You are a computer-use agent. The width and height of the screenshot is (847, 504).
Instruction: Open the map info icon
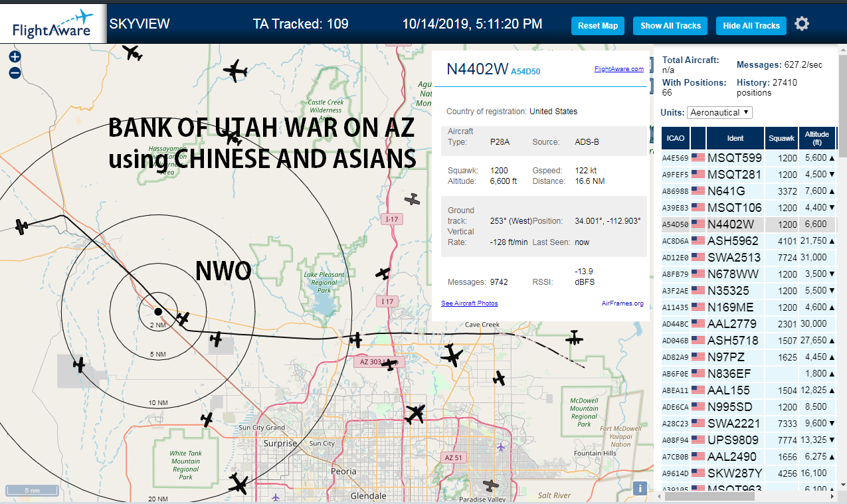click(640, 488)
